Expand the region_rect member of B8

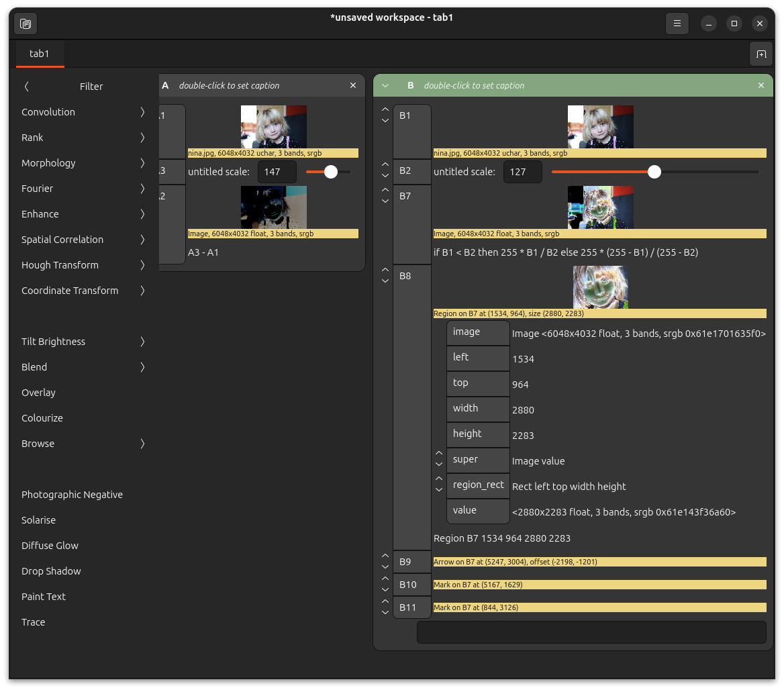438,485
